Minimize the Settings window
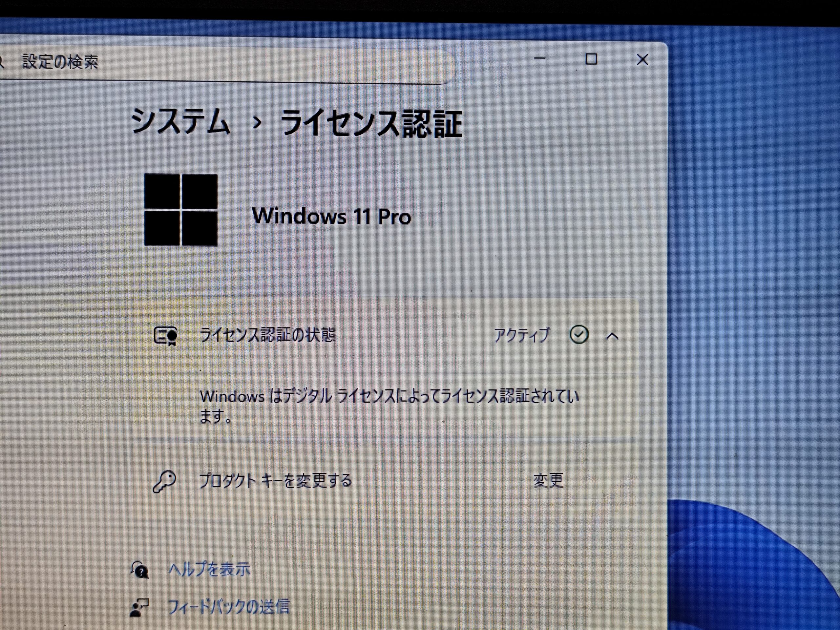 point(540,58)
